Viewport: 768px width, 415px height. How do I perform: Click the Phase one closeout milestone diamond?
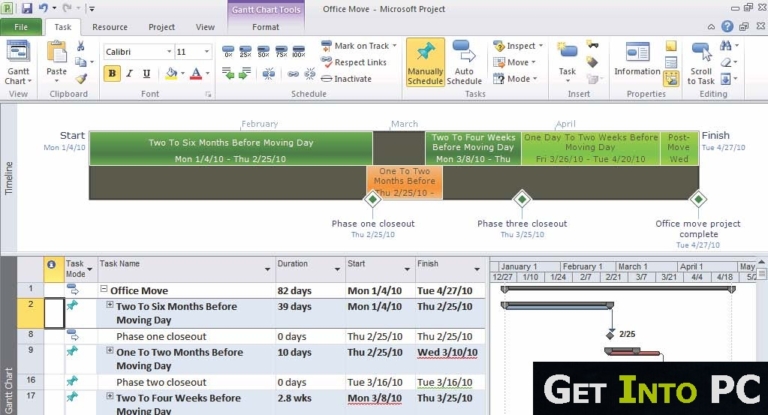tap(372, 199)
